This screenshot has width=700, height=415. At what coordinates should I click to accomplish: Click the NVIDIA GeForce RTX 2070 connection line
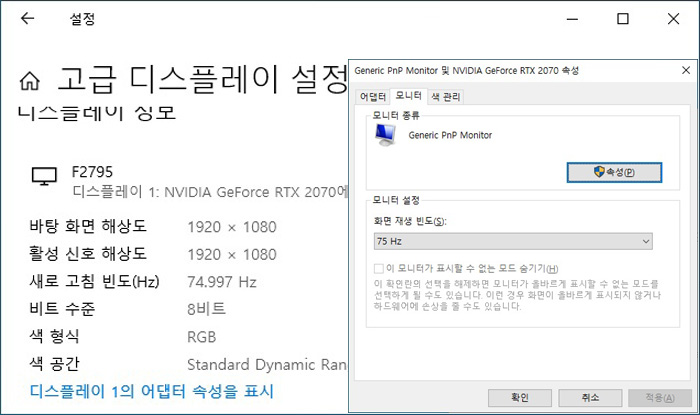coord(210,192)
